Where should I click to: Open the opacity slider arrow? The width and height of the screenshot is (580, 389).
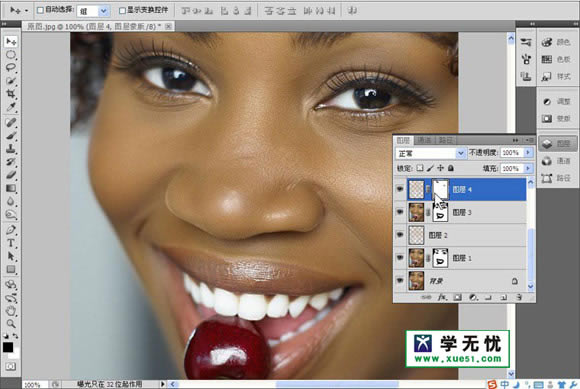point(528,152)
